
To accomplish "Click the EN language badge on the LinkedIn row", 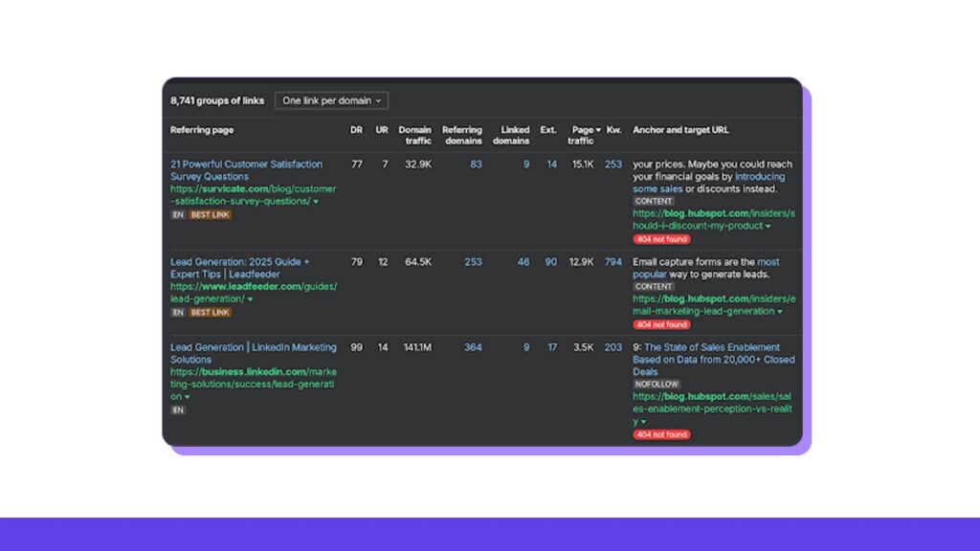I will click(176, 409).
